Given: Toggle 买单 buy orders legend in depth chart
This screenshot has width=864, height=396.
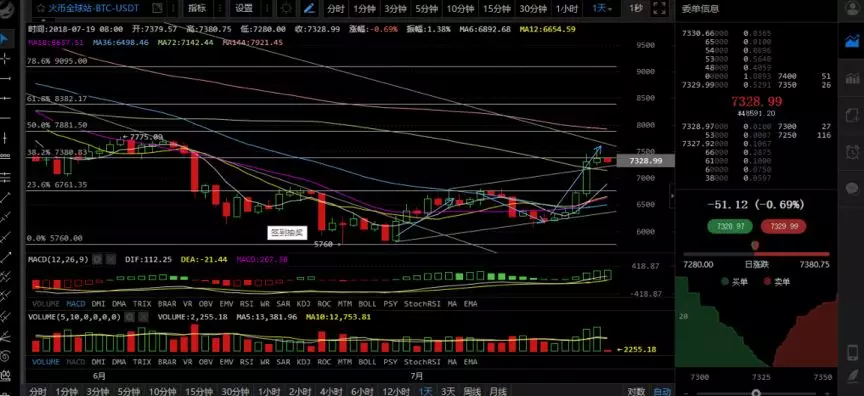Looking at the screenshot, I should coord(734,281).
